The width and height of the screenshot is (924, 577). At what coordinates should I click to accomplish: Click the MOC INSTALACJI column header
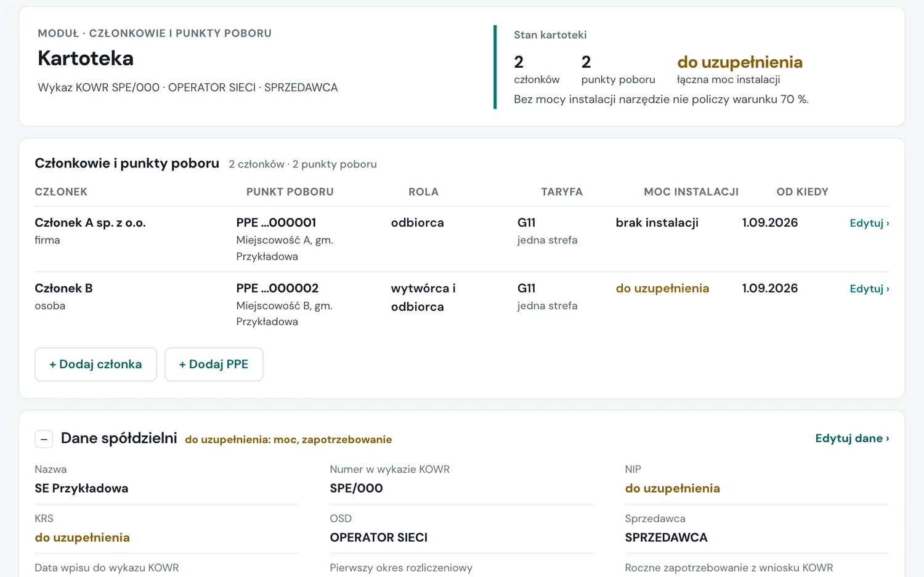[x=691, y=192]
